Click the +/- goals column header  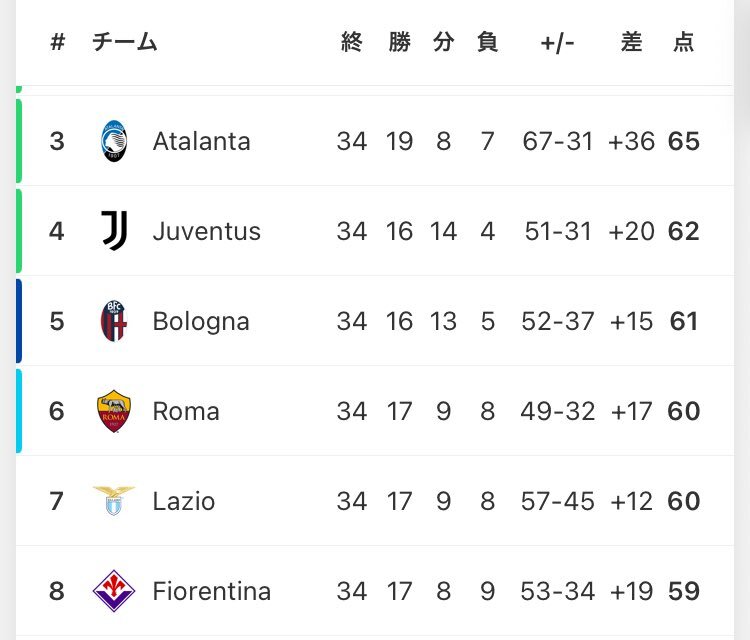point(557,43)
